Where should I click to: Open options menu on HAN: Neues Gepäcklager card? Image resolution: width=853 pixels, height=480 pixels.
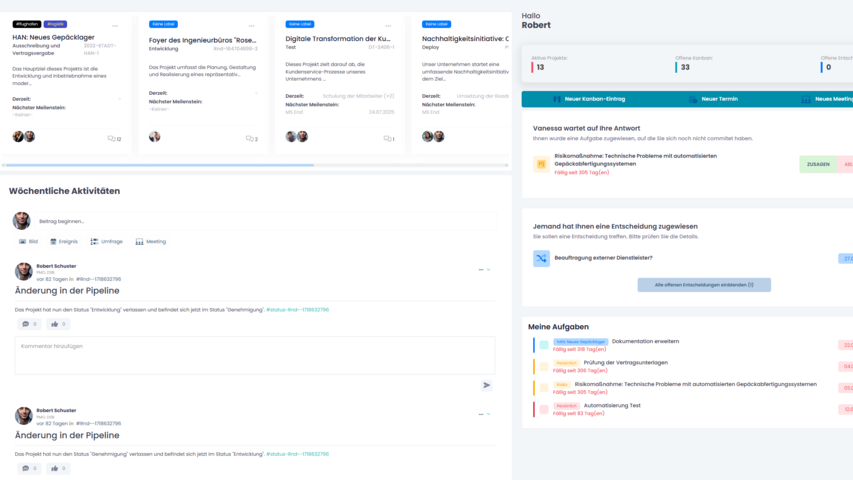coord(115,26)
